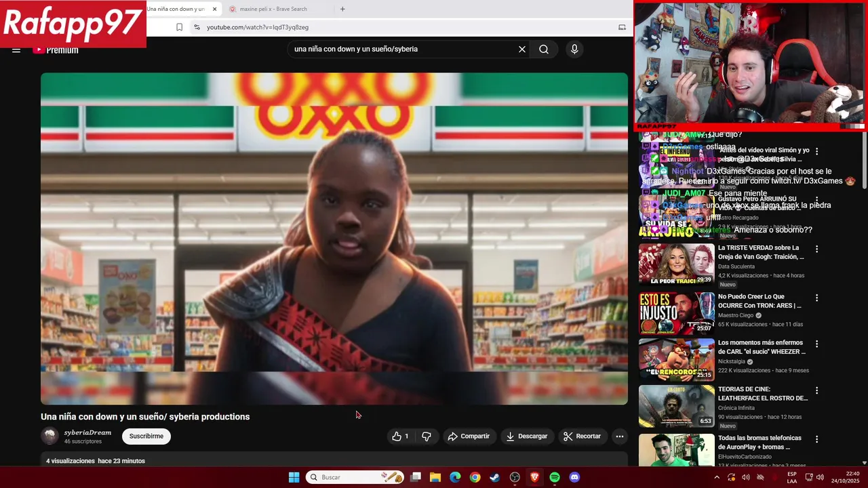Viewport: 868px width, 488px height.
Task: Open options menu for Gustavo Petro video
Action: click(x=816, y=200)
